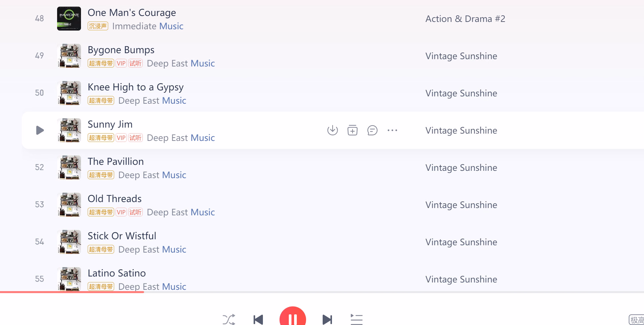Skip to the next track
This screenshot has width=644, height=325.
point(327,319)
